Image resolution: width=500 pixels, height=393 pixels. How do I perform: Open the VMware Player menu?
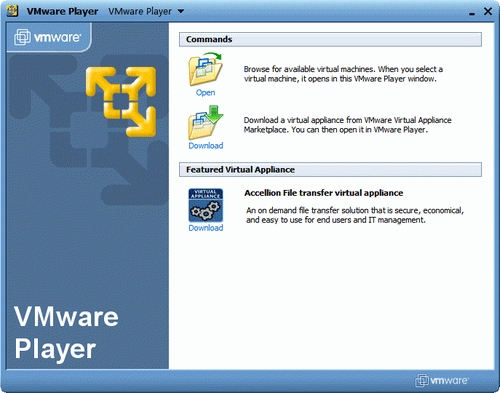click(x=146, y=11)
